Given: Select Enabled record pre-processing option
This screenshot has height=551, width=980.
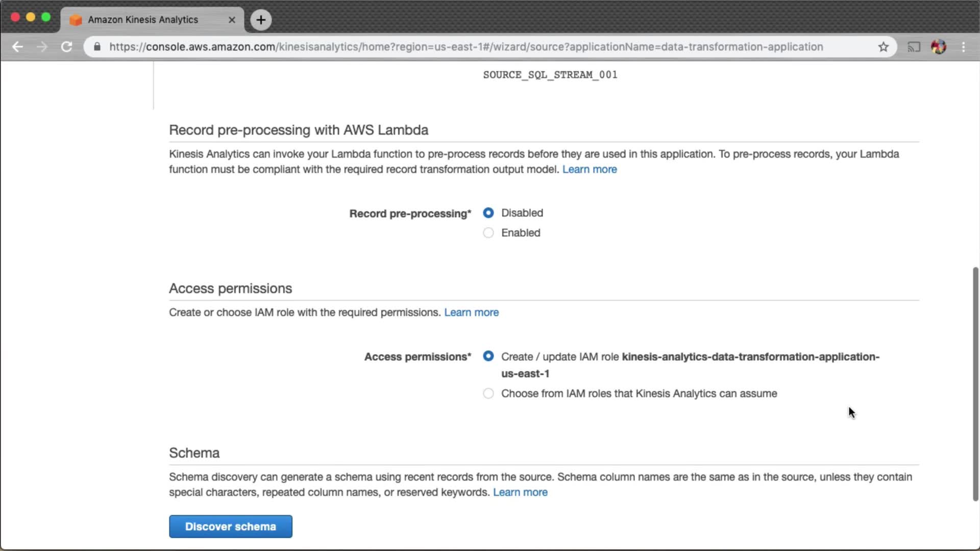Looking at the screenshot, I should 488,233.
